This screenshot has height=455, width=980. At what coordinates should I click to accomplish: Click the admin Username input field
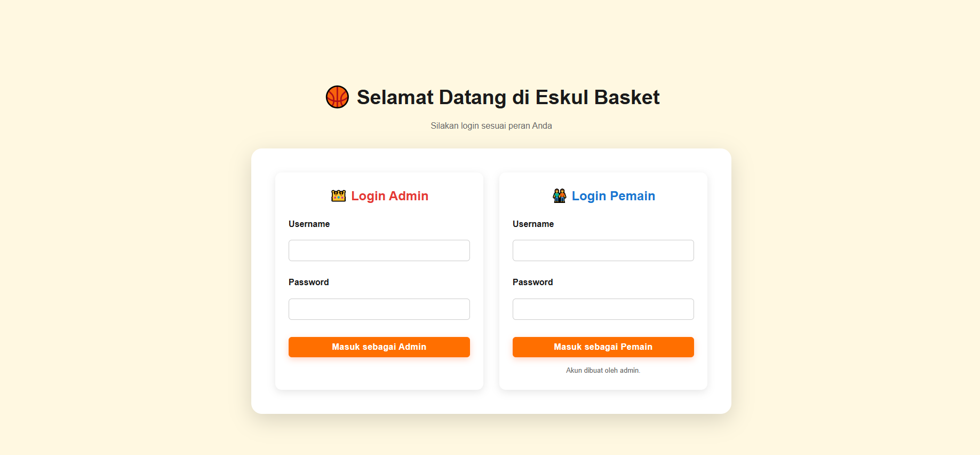click(x=379, y=250)
